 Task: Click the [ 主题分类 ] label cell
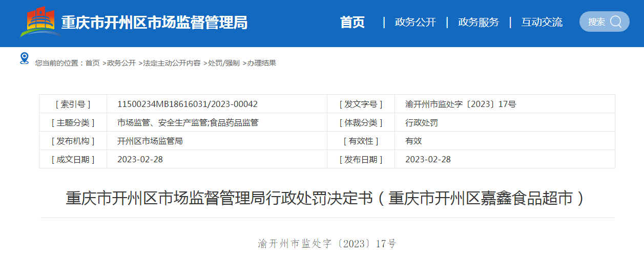click(x=73, y=122)
